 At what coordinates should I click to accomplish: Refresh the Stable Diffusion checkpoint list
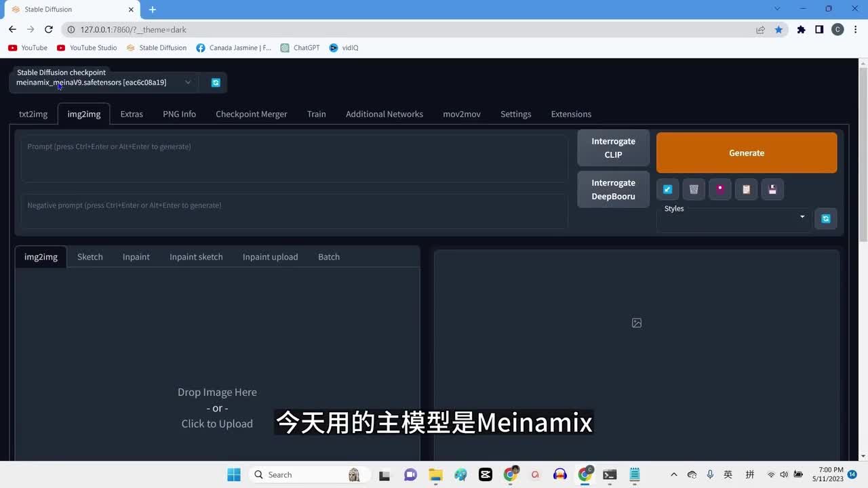pos(216,83)
